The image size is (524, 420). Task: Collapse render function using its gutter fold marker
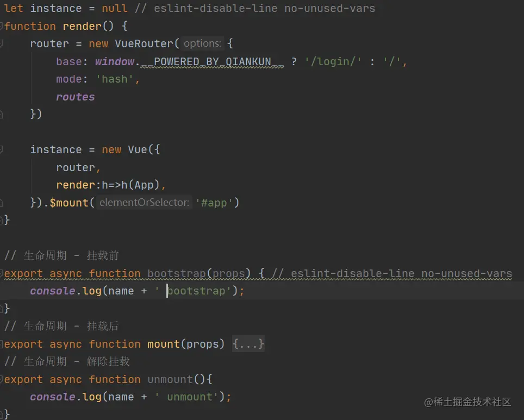[x=1, y=26]
